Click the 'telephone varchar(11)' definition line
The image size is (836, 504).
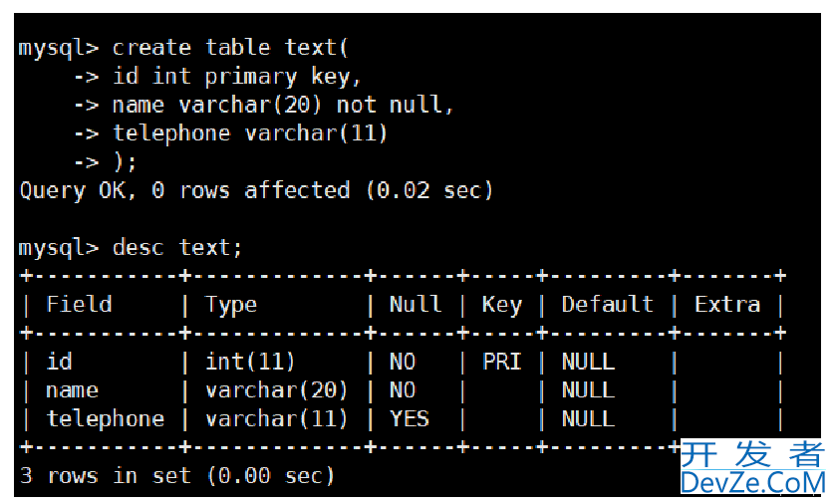click(x=230, y=133)
